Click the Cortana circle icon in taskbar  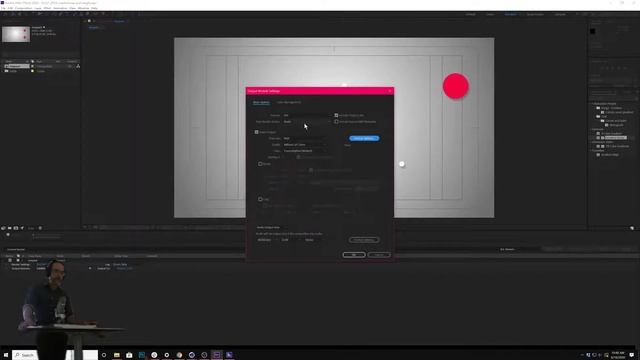pos(104,355)
